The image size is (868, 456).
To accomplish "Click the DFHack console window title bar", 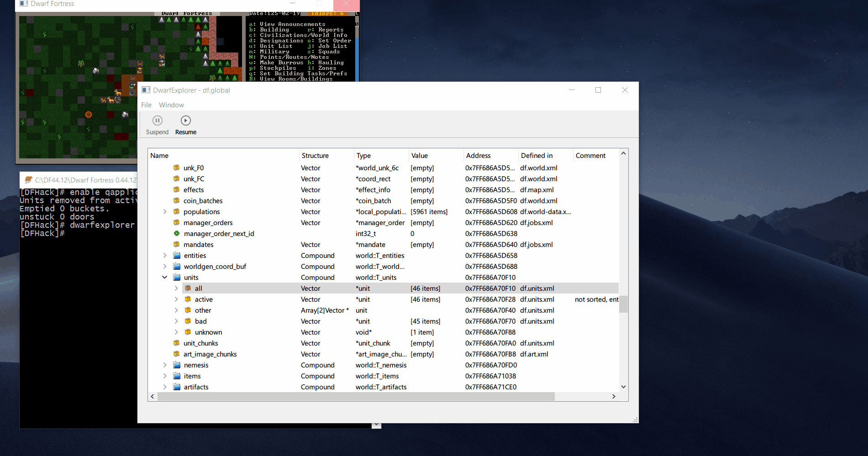I will point(79,180).
